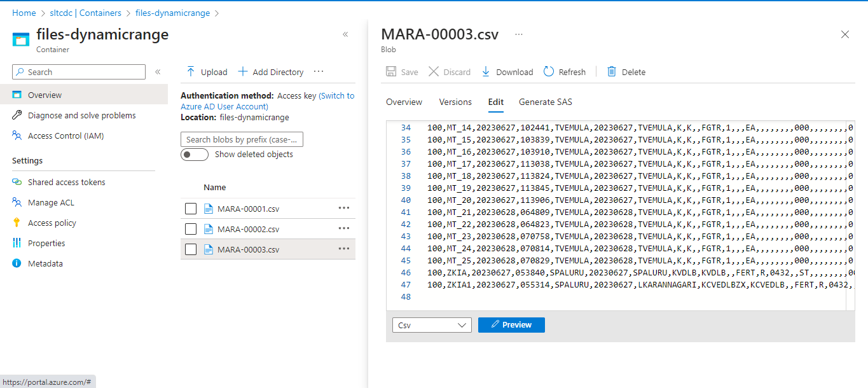This screenshot has width=868, height=388.
Task: Open Access policy key item
Action: 52,223
